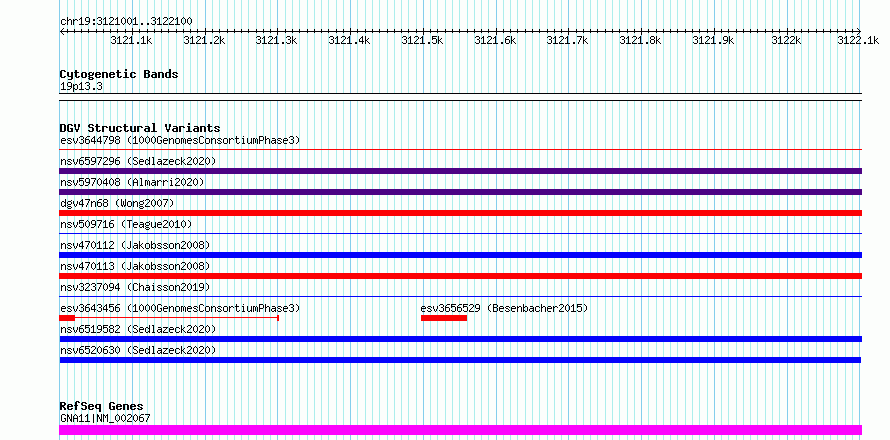
Task: Click the esv3644798 variant label
Action: [180, 140]
